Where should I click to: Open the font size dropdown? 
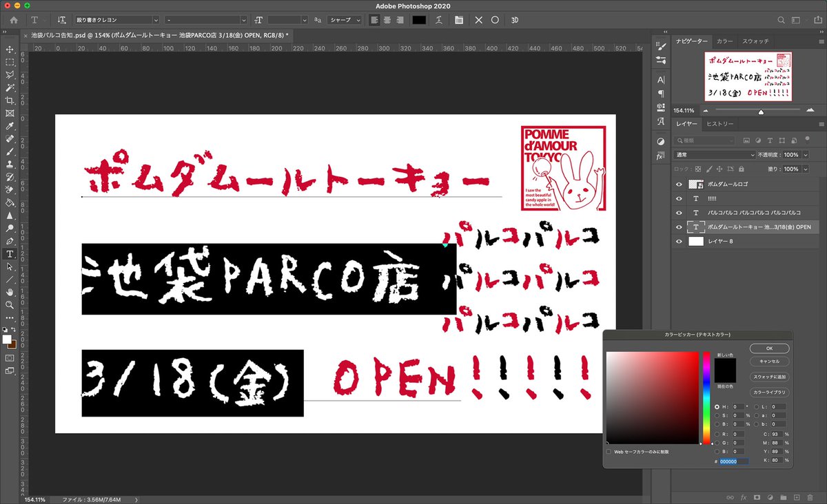pos(287,20)
